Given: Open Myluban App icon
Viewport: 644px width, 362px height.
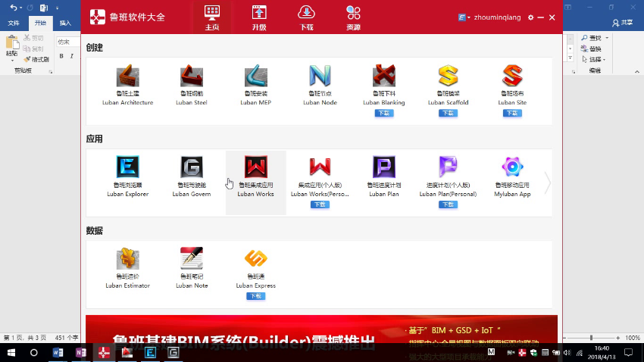Looking at the screenshot, I should (x=512, y=167).
